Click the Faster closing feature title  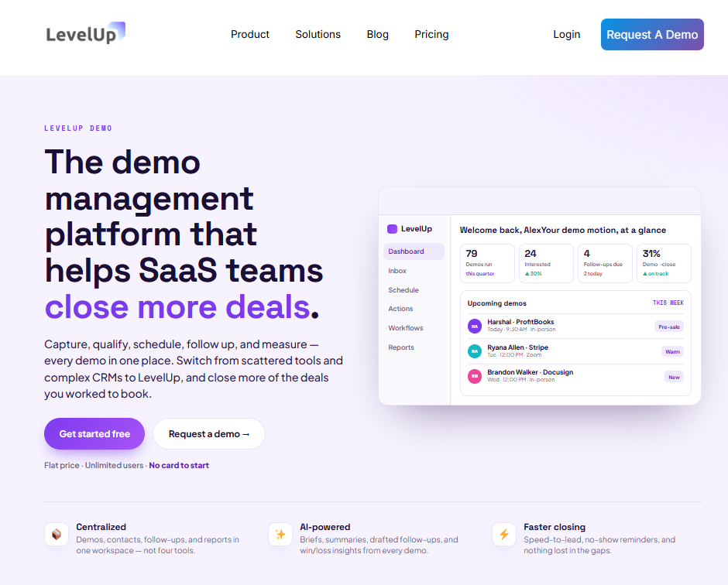(555, 527)
